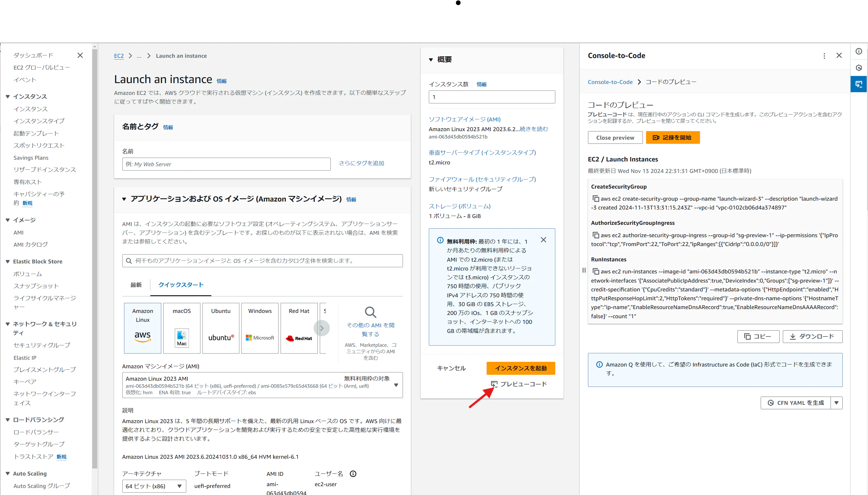This screenshot has width=868, height=495.
Task: Open AMI カタログ in the sidebar
Action: click(31, 245)
